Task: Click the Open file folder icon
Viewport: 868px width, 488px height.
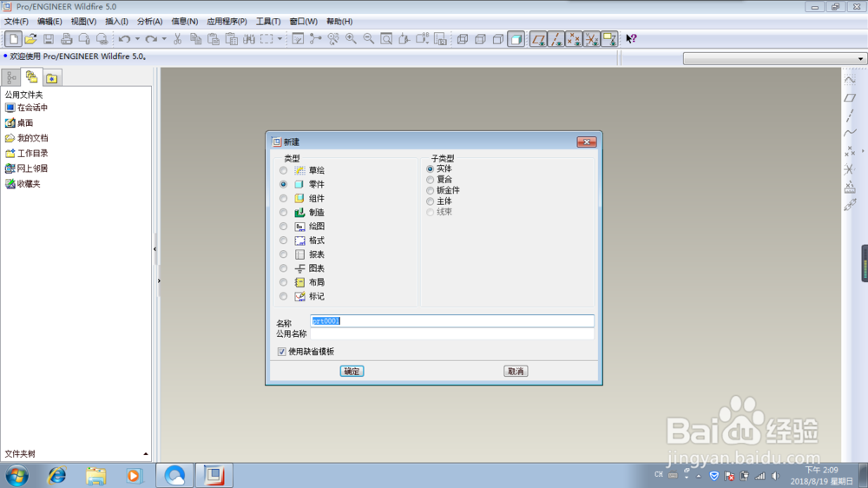Action: 31,39
